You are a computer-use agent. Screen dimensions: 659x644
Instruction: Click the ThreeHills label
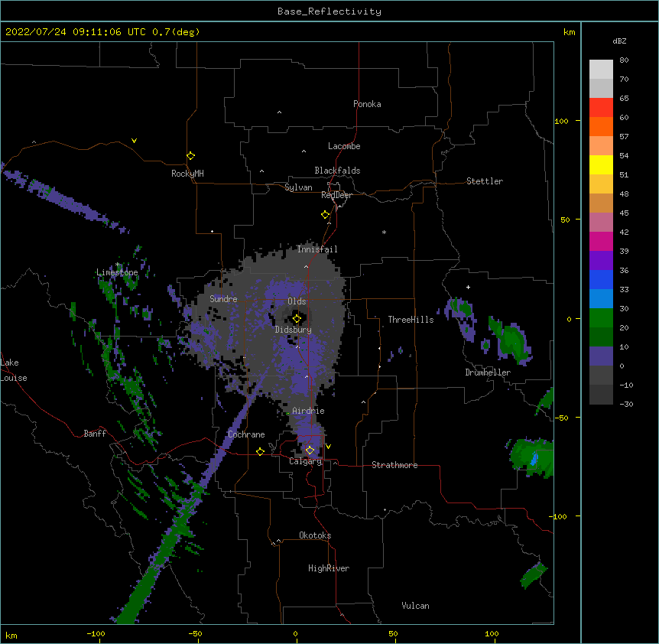(x=411, y=320)
